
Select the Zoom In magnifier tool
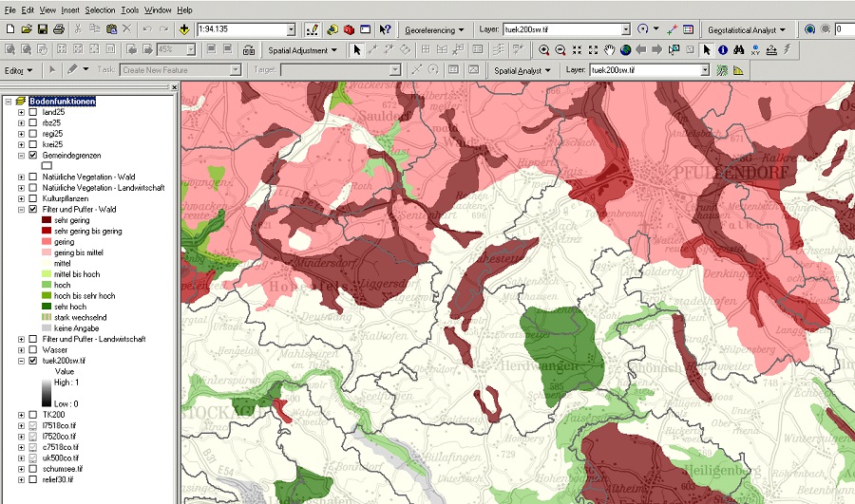click(x=544, y=49)
